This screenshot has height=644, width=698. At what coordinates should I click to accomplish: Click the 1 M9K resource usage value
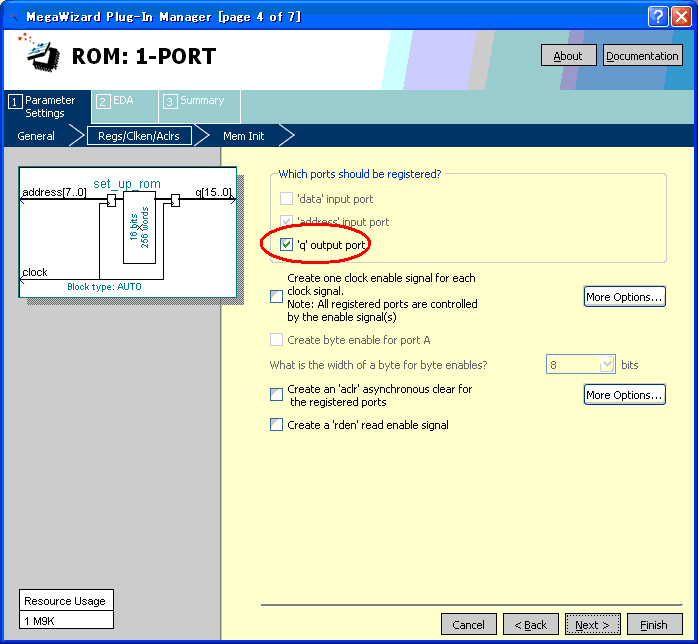coord(66,620)
